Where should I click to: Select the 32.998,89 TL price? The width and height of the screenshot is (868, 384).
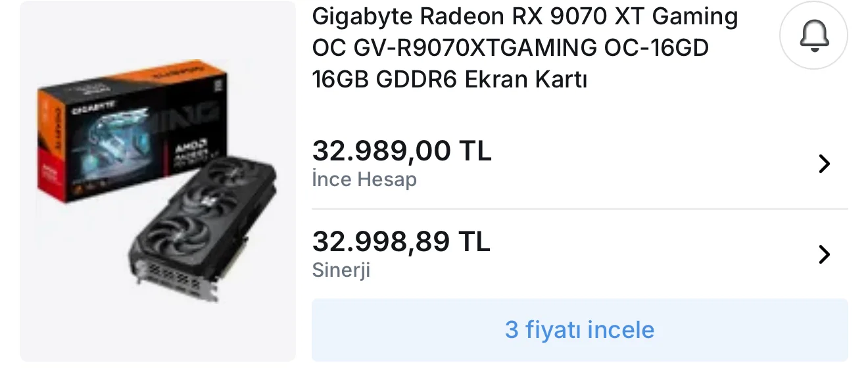click(401, 243)
